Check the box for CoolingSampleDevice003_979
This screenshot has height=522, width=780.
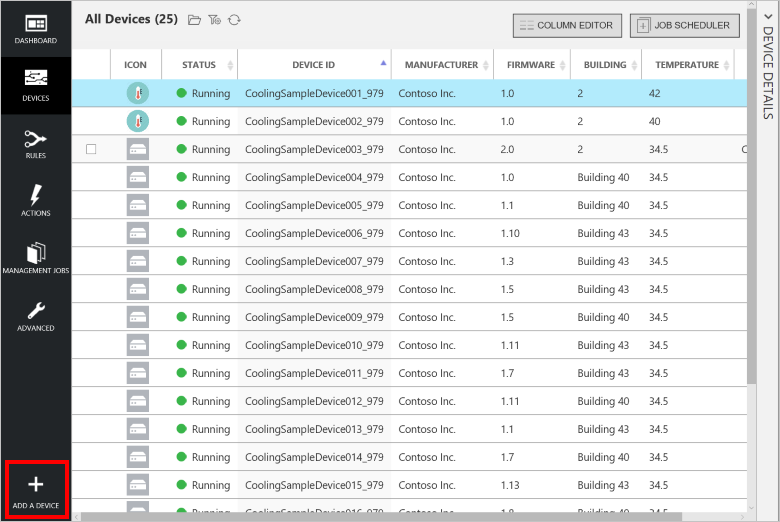[91, 149]
